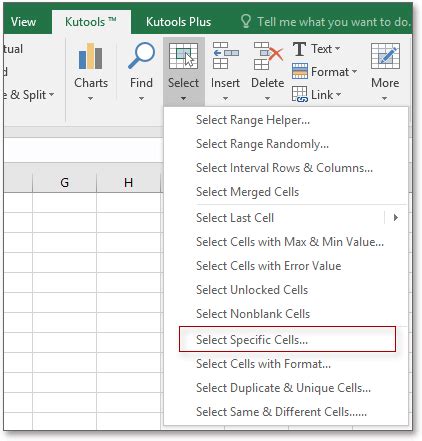Image resolution: width=422 pixels, height=441 pixels.
Task: Click the Link chain icon
Action: point(300,94)
